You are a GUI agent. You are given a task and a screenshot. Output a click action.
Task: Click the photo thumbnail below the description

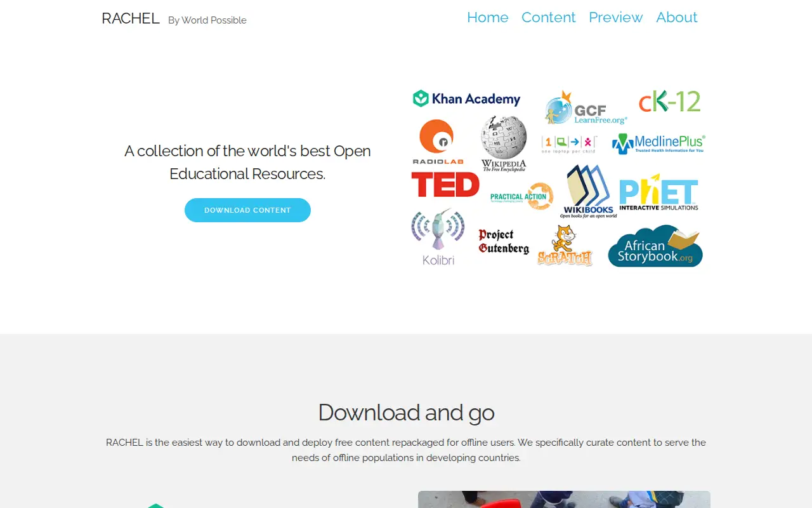(564, 500)
